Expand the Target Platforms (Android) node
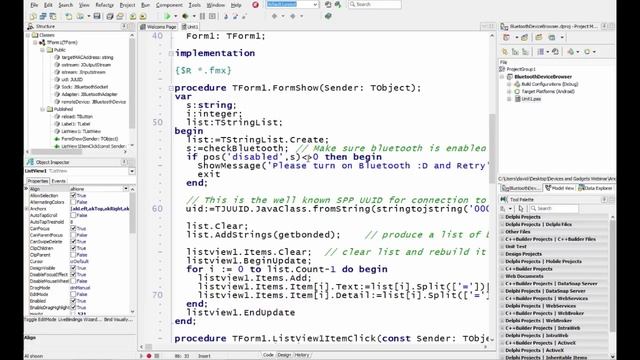Image resolution: width=640 pixels, height=360 pixels. [509, 91]
